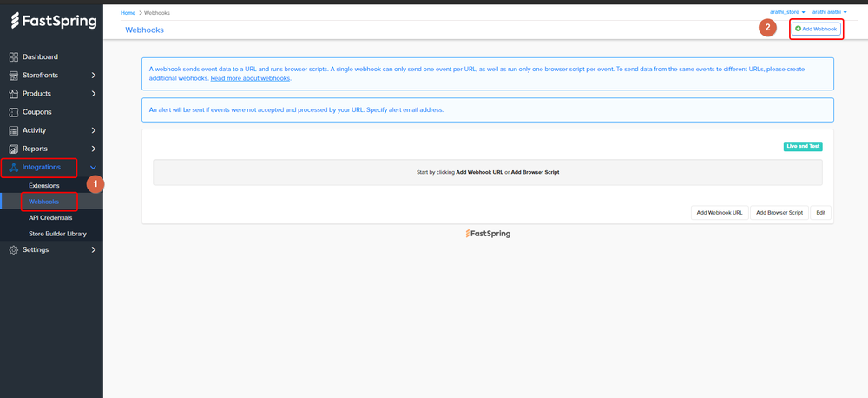Screen dimensions: 868x398
Task: Expand the Activity chevron
Action: point(93,130)
